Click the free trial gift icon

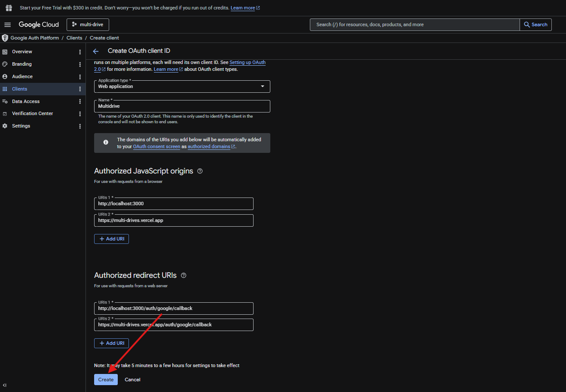pyautogui.click(x=9, y=8)
